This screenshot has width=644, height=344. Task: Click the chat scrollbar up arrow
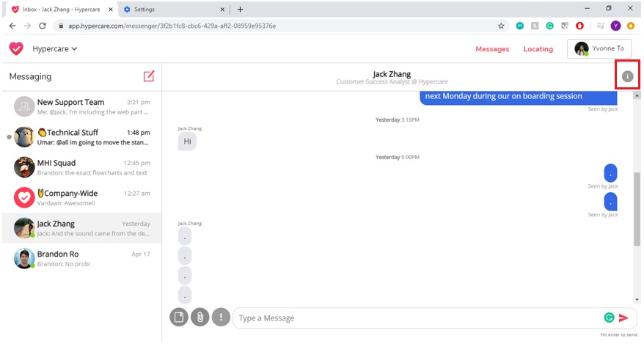click(637, 95)
